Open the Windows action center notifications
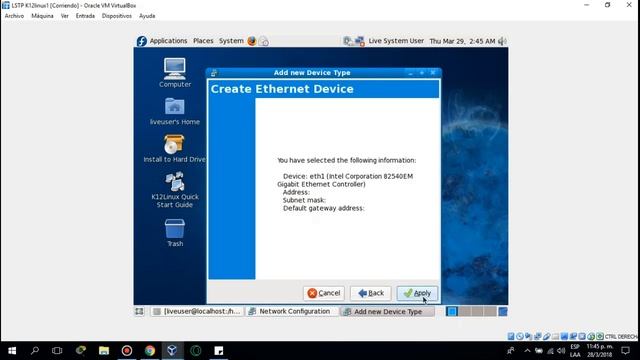 (625, 351)
